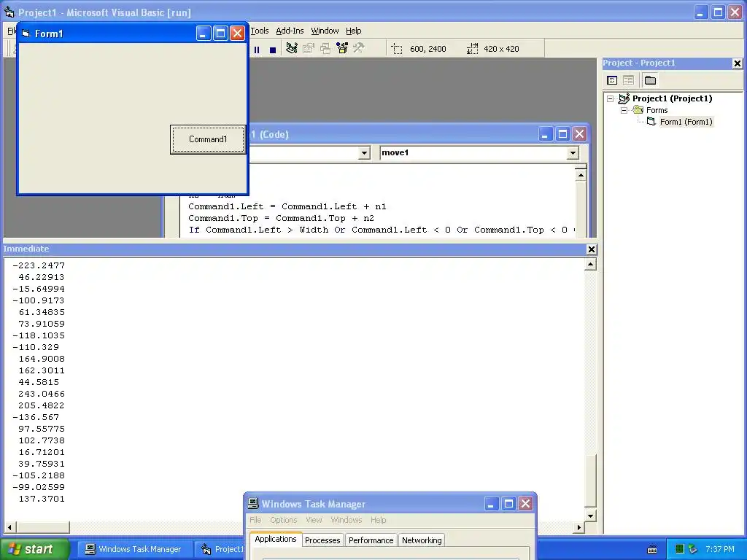Click the If Command1.Left code line
The height and width of the screenshot is (560, 747).
click(382, 230)
